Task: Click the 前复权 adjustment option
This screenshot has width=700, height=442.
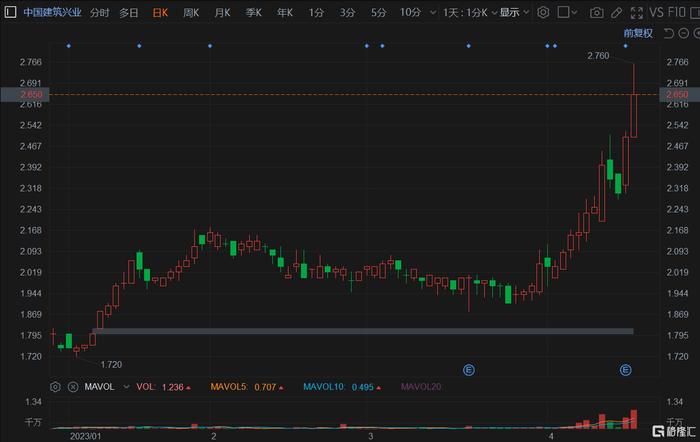Action: (638, 33)
